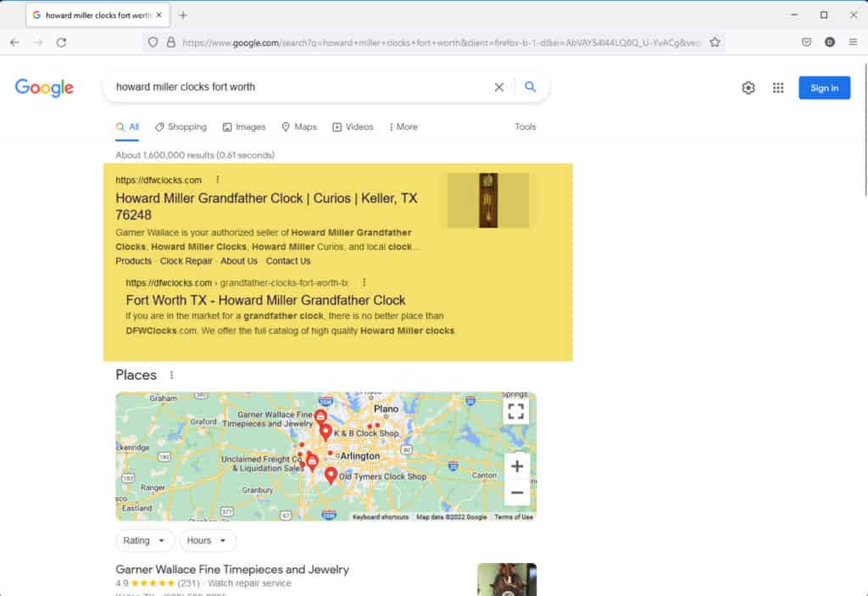
Task: Click Garner Wallace map pin
Action: pyautogui.click(x=320, y=416)
